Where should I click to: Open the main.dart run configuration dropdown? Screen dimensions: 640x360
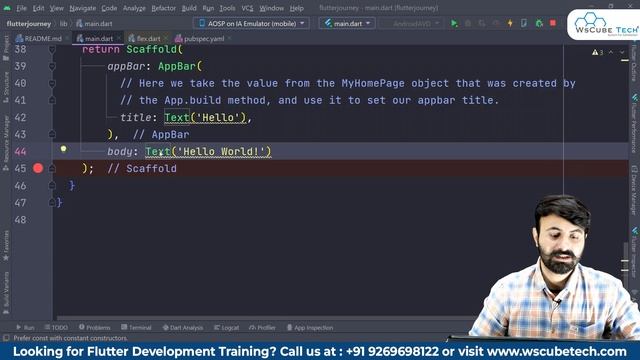(347, 24)
